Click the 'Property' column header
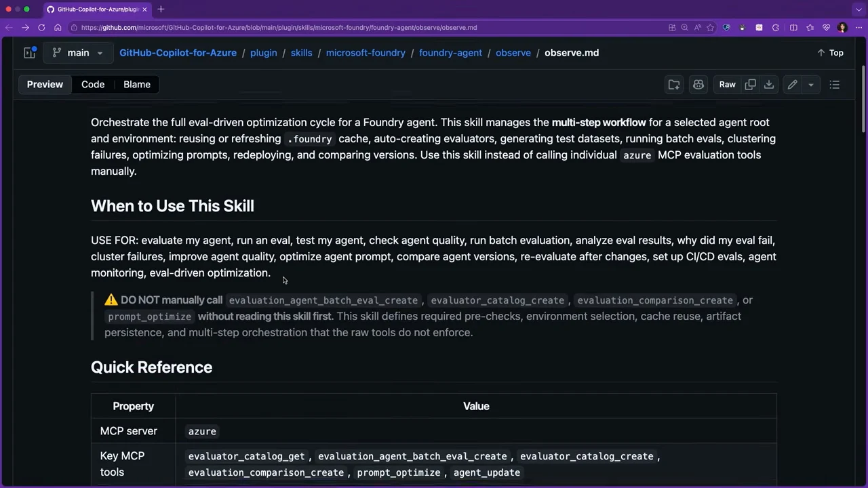The width and height of the screenshot is (868, 488). pyautogui.click(x=133, y=406)
